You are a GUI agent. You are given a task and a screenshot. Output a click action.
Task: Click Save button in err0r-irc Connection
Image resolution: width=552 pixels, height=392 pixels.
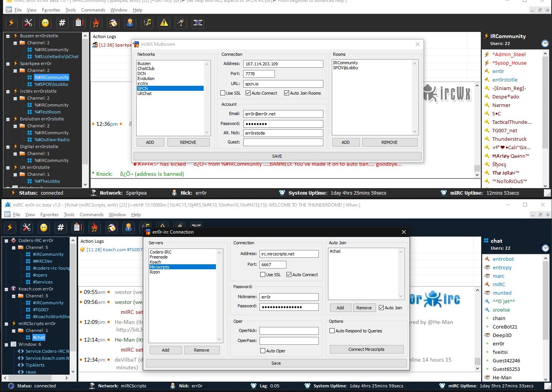tap(276, 363)
